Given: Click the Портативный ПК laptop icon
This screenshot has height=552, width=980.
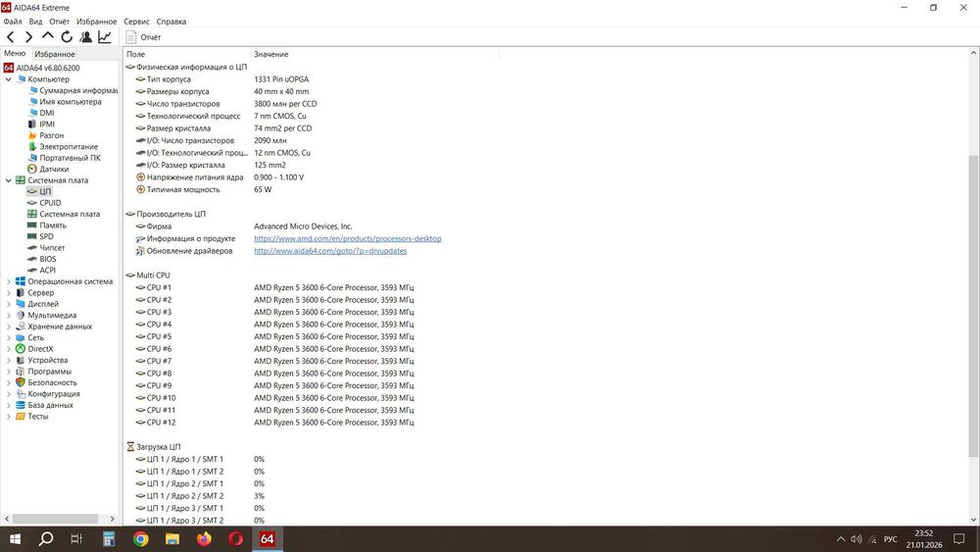Looking at the screenshot, I should click(x=32, y=158).
